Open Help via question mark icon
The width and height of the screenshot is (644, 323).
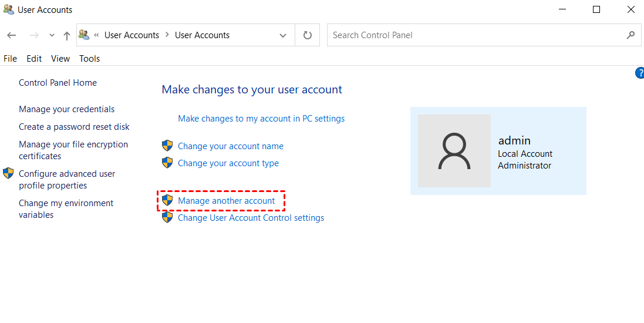click(639, 73)
